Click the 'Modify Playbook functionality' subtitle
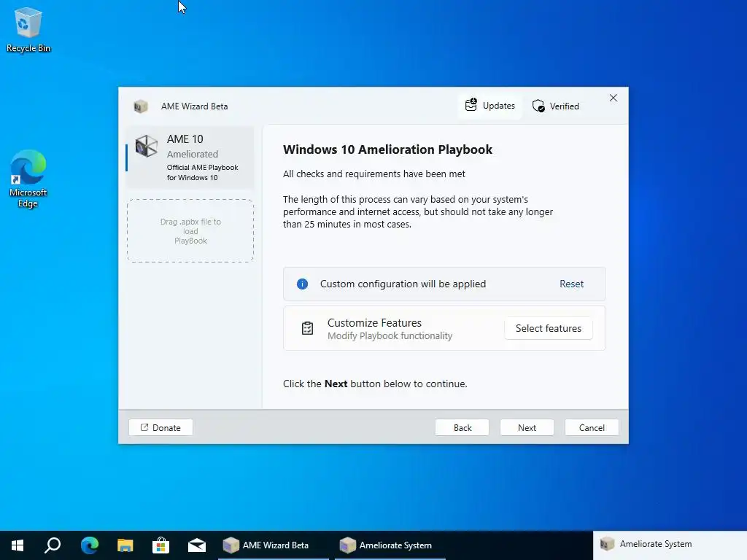Screen dimensions: 747x560 390,335
